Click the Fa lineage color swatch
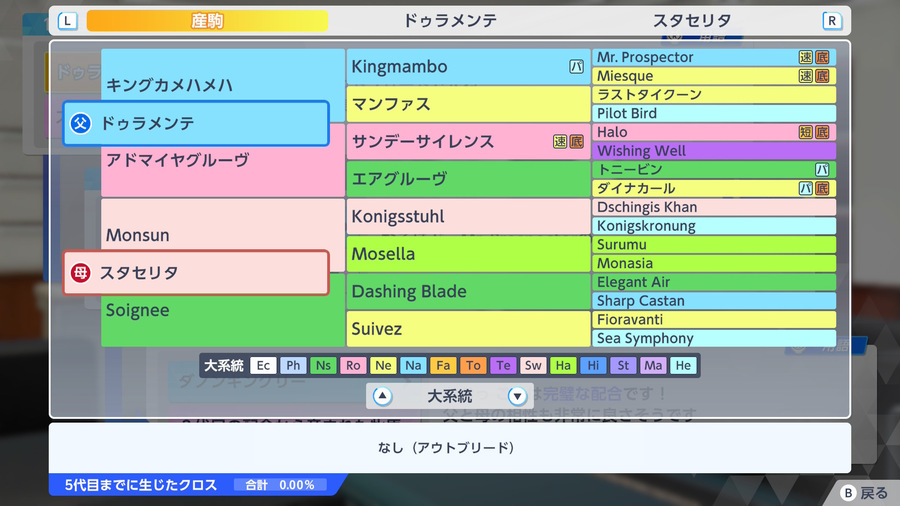900x506 pixels. point(443,365)
